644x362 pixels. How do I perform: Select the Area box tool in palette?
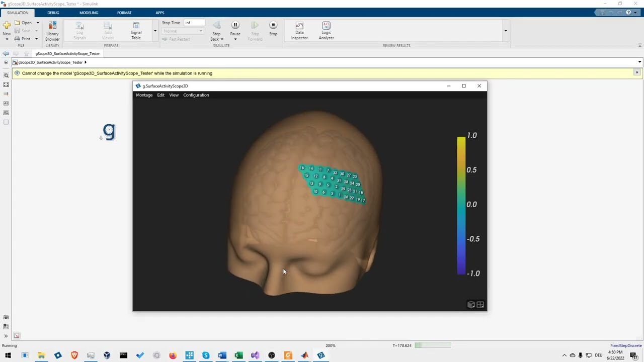click(x=6, y=122)
